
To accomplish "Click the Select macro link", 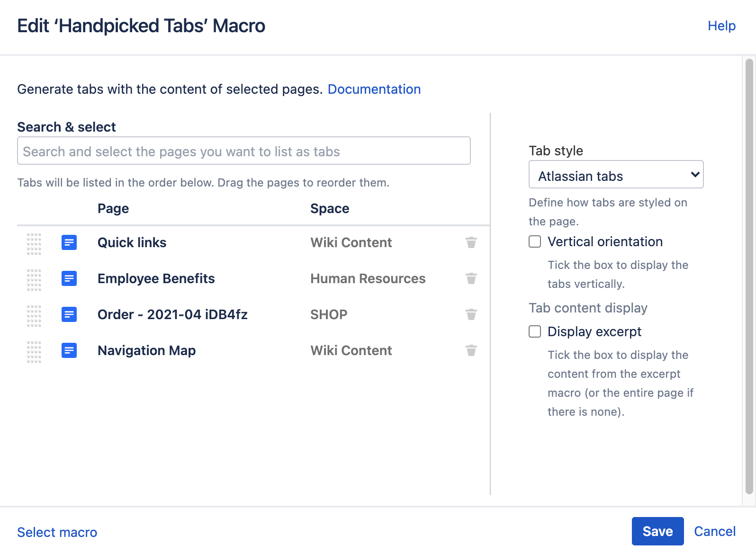I will click(x=57, y=532).
